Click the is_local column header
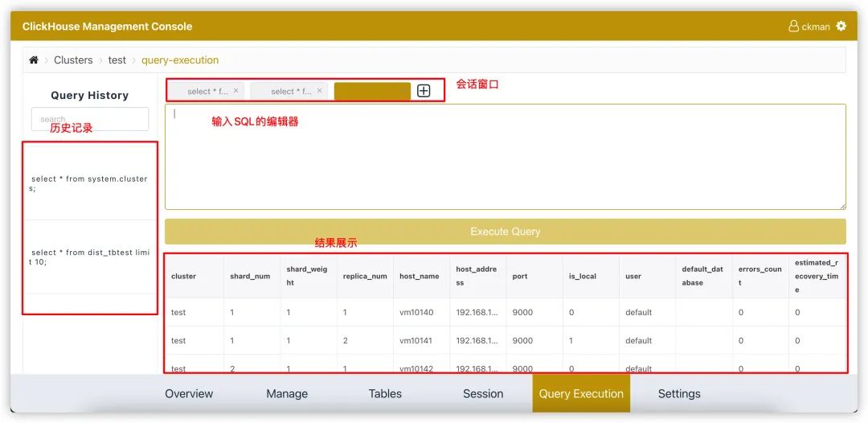This screenshot has height=423, width=868. coord(591,276)
